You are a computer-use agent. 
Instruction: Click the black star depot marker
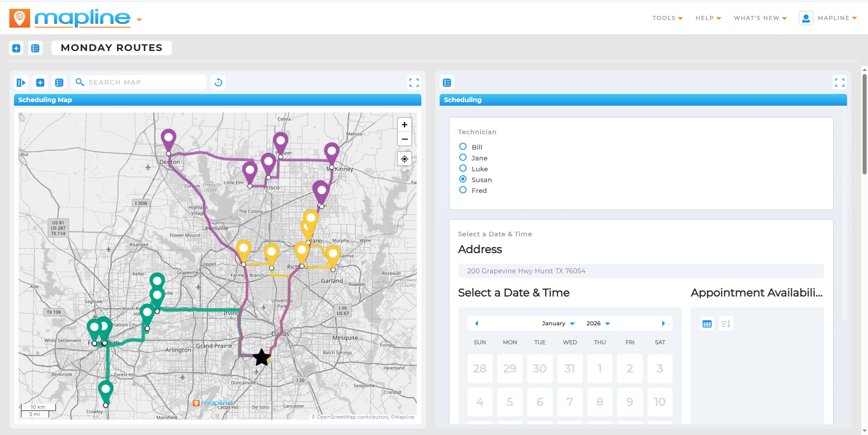[261, 357]
